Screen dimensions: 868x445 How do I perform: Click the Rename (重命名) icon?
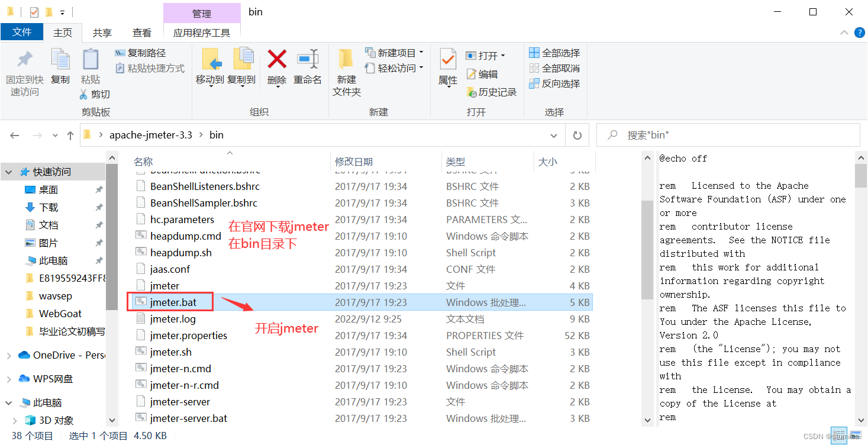[308, 59]
